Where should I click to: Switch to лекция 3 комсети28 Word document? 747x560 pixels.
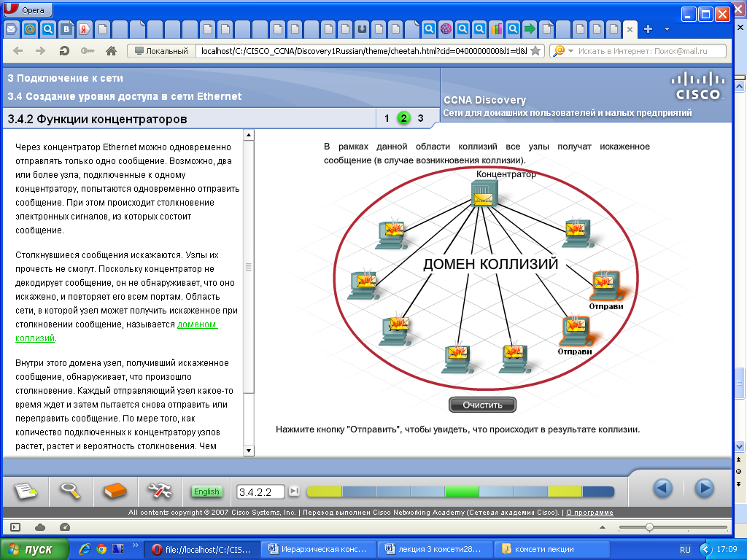(x=436, y=550)
